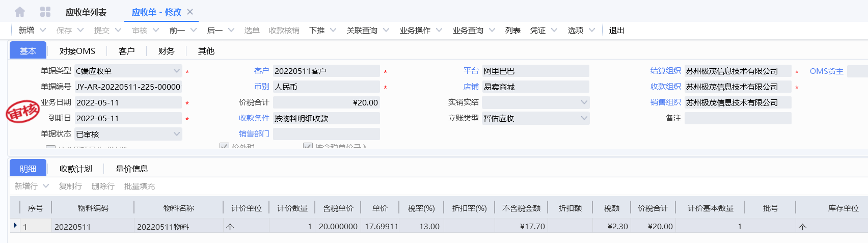Click the 列表 toolbar button
Viewport: 868px width, 243px height.
point(513,30)
